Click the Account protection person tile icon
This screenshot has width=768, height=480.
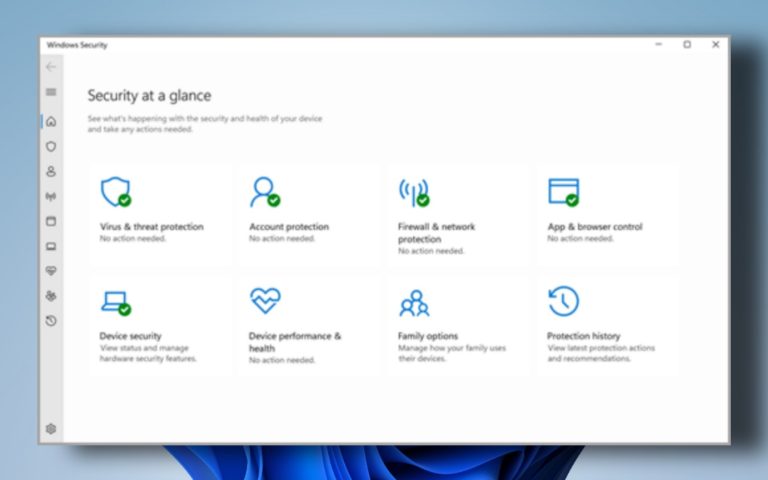click(265, 192)
